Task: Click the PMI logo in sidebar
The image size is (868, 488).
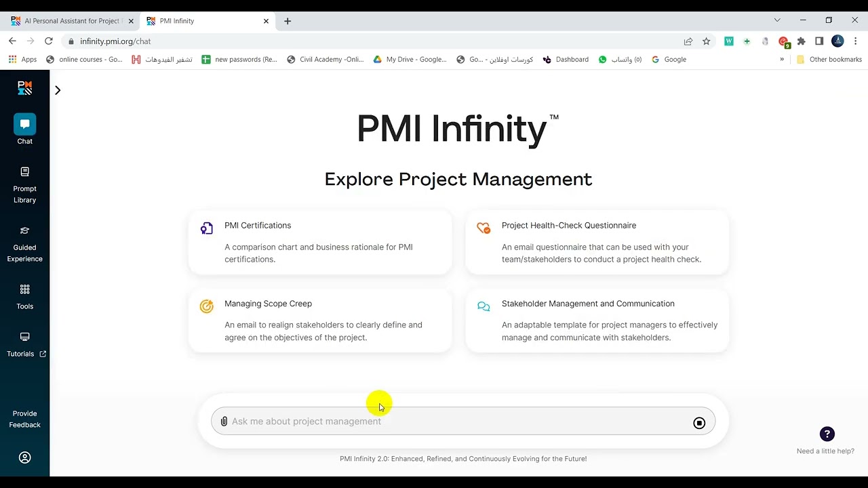Action: (25, 88)
